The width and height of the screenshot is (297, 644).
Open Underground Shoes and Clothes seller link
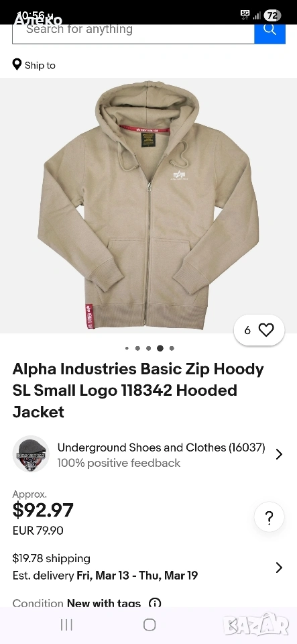click(x=161, y=447)
